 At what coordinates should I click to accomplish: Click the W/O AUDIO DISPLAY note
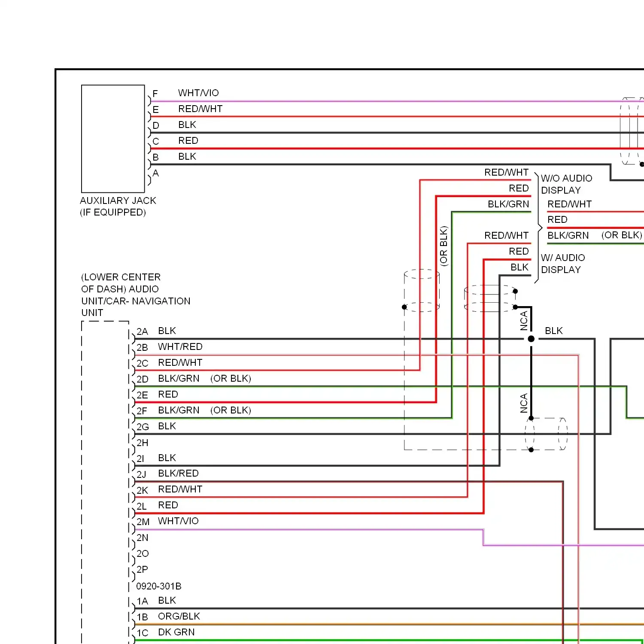[x=566, y=184]
